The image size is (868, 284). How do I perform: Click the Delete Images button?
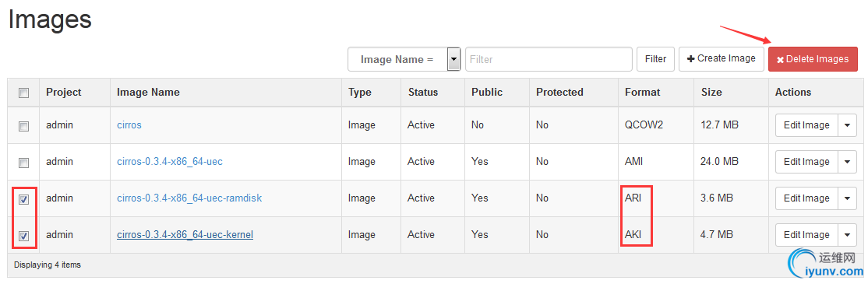pyautogui.click(x=813, y=59)
